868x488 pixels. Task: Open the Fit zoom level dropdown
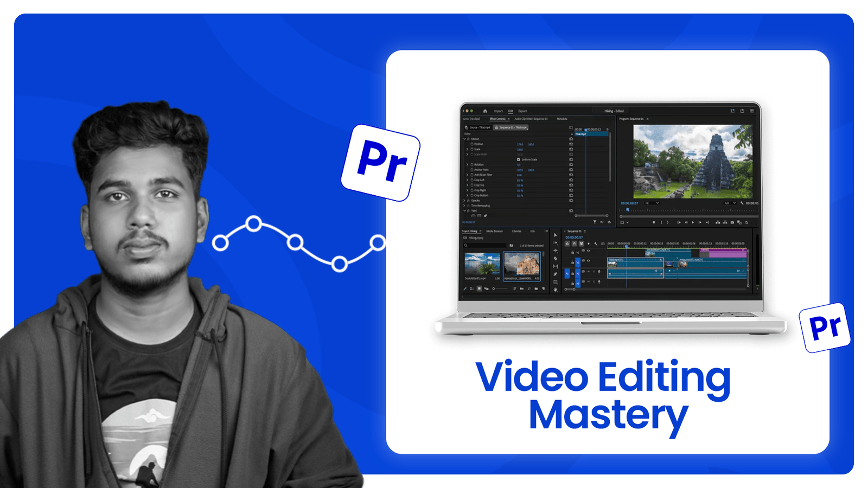coord(652,203)
